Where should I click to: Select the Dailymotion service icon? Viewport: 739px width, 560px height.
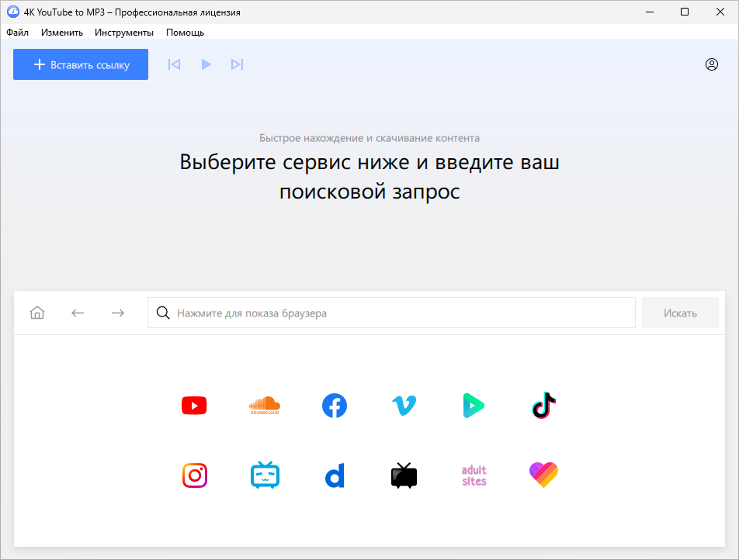pyautogui.click(x=334, y=475)
